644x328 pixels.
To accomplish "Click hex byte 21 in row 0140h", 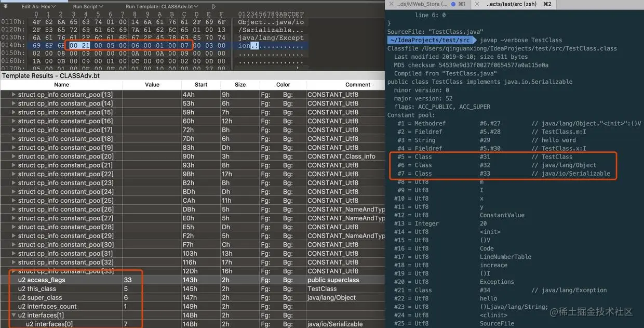I will point(86,46).
